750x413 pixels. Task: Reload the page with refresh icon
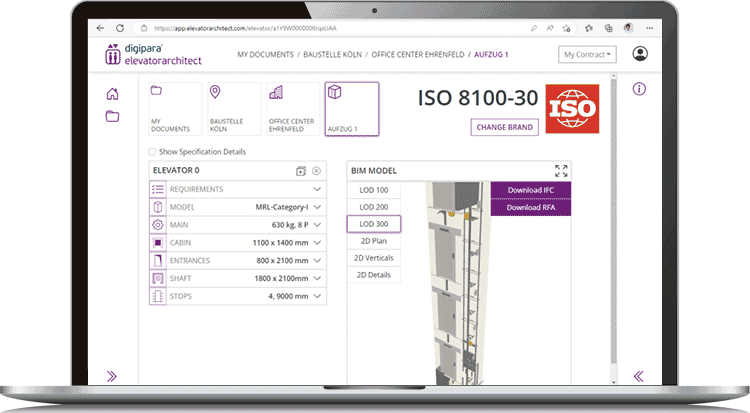pyautogui.click(x=120, y=28)
